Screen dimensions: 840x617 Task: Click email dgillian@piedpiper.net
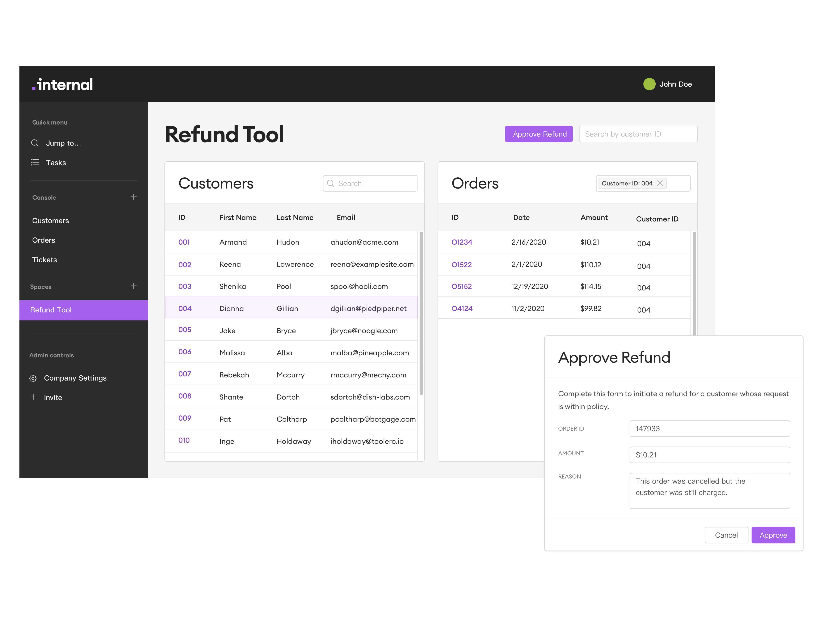368,308
